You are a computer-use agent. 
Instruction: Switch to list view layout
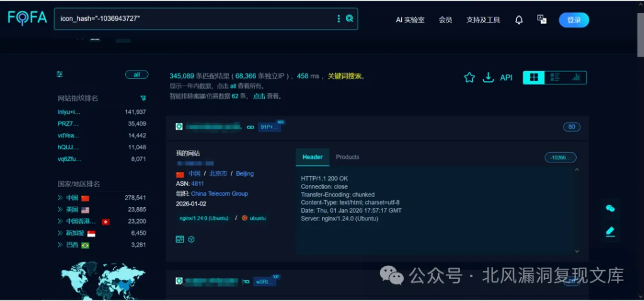[x=555, y=77]
